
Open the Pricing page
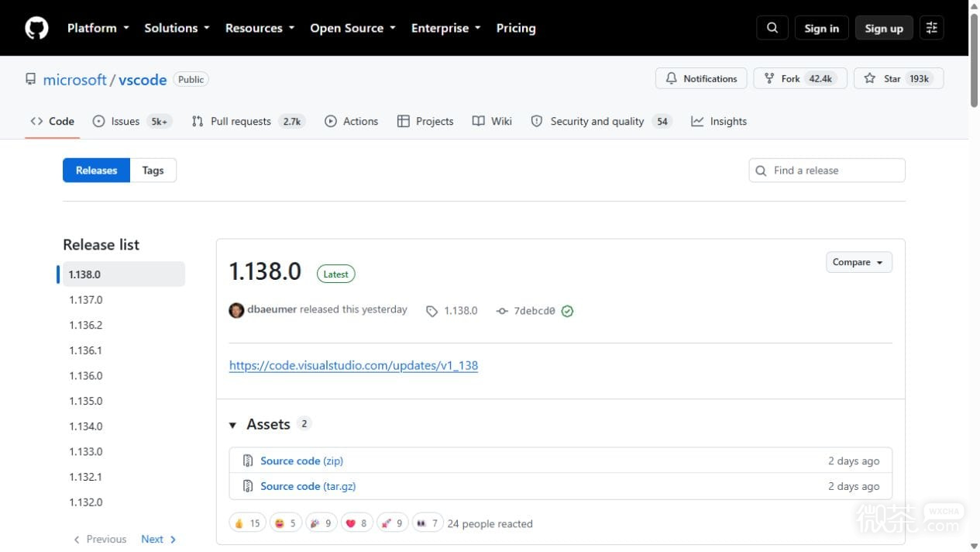coord(516,28)
